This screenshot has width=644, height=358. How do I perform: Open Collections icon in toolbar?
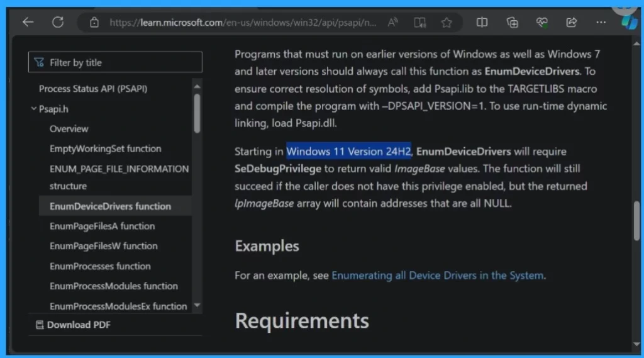[512, 22]
